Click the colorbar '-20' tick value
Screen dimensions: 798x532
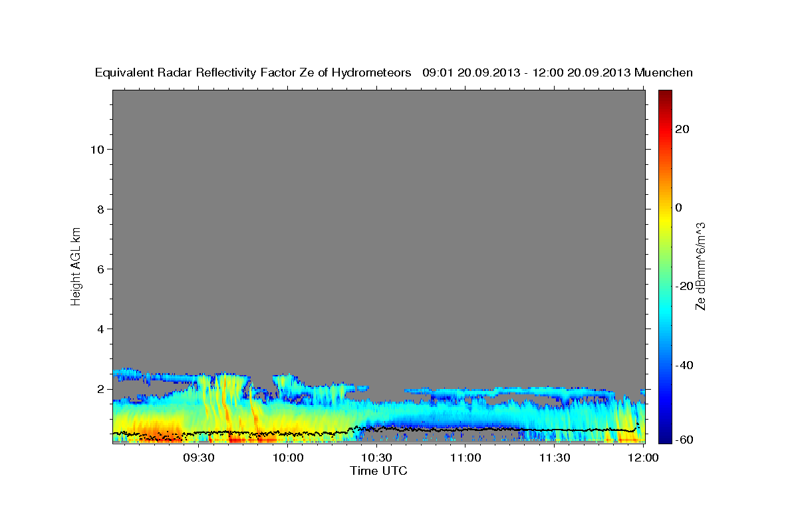[685, 286]
